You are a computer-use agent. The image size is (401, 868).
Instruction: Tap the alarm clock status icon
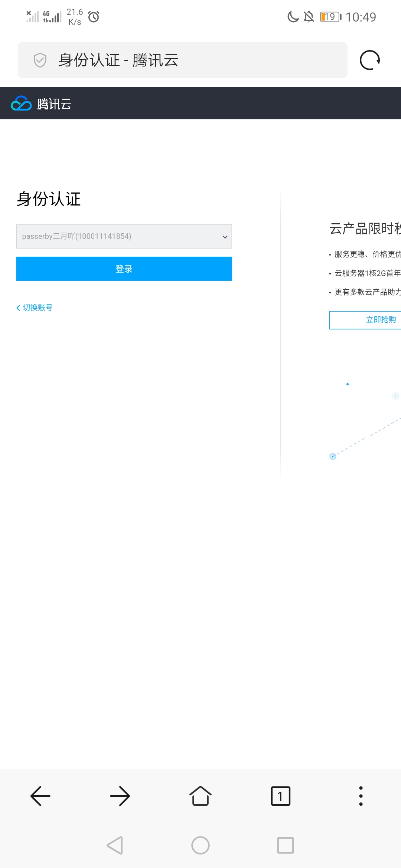pyautogui.click(x=94, y=17)
